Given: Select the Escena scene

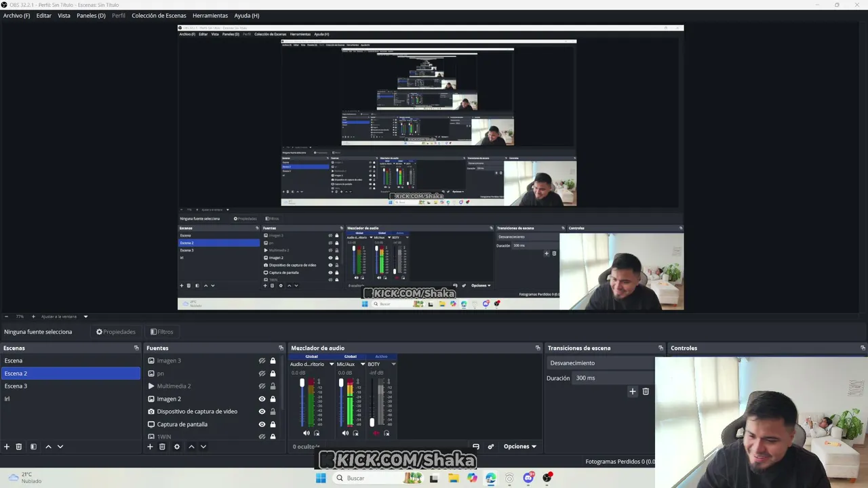Looking at the screenshot, I should pyautogui.click(x=71, y=361).
